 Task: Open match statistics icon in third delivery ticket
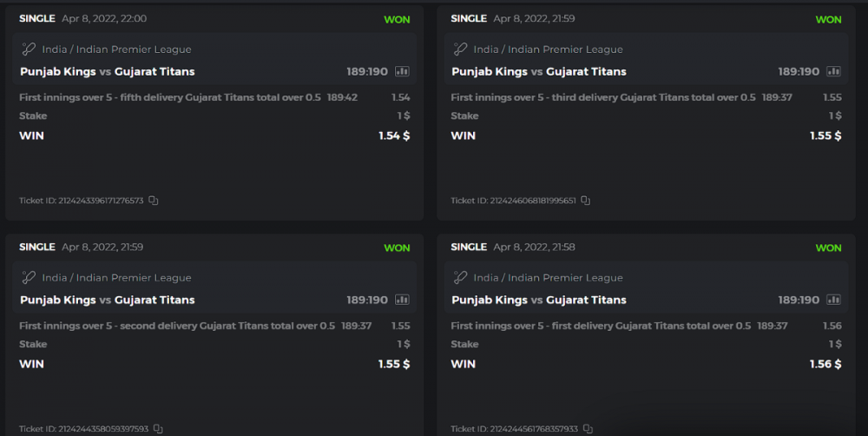point(833,71)
